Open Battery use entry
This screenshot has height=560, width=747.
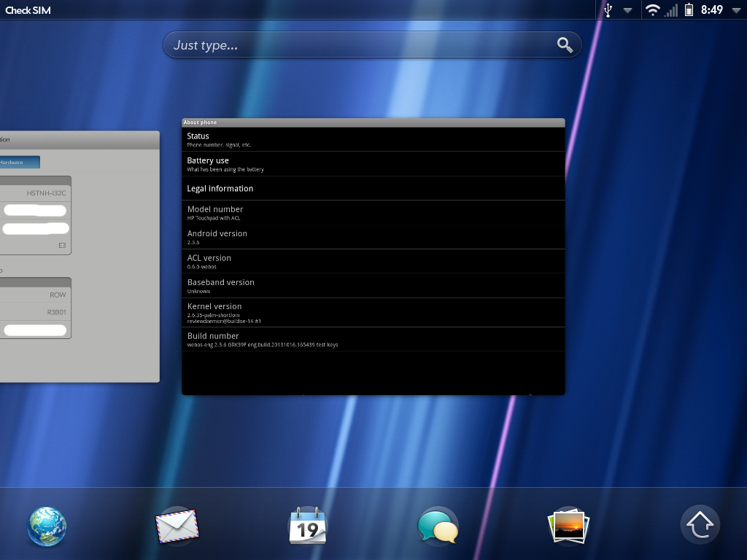[x=373, y=164]
